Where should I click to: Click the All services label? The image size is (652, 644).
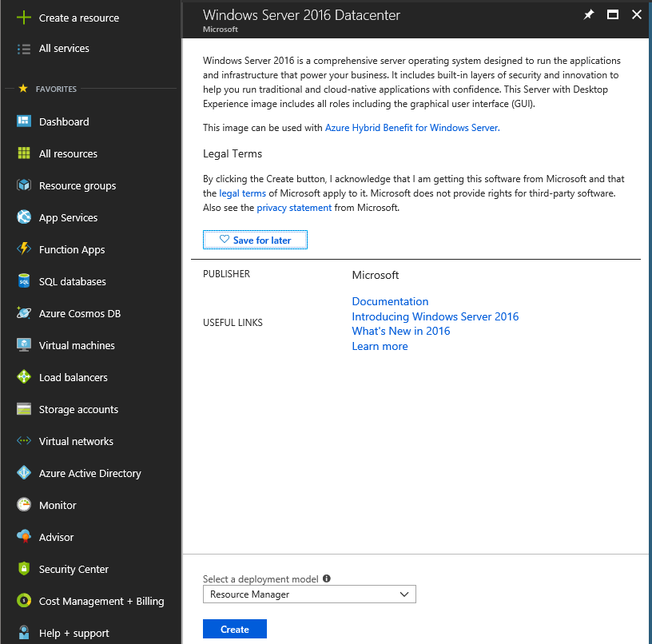point(64,48)
